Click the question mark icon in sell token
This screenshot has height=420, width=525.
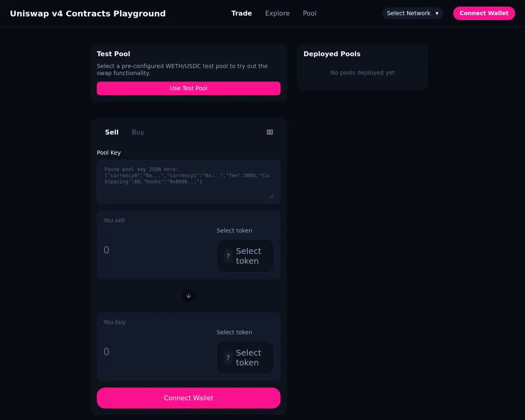228,256
